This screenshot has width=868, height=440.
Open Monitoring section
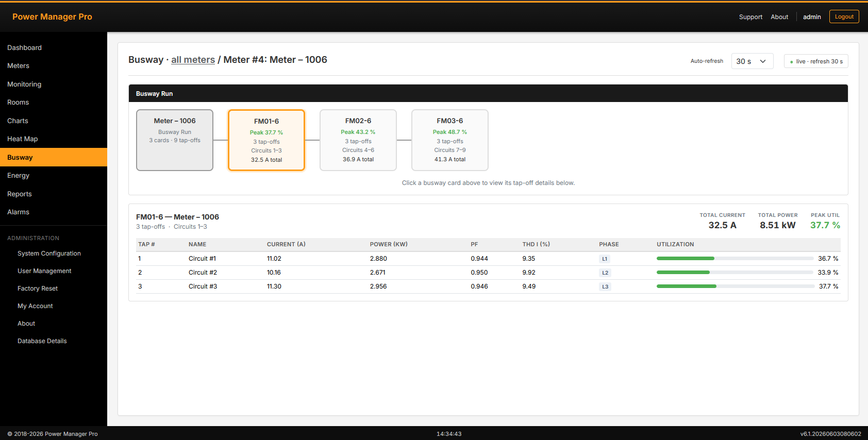point(54,84)
